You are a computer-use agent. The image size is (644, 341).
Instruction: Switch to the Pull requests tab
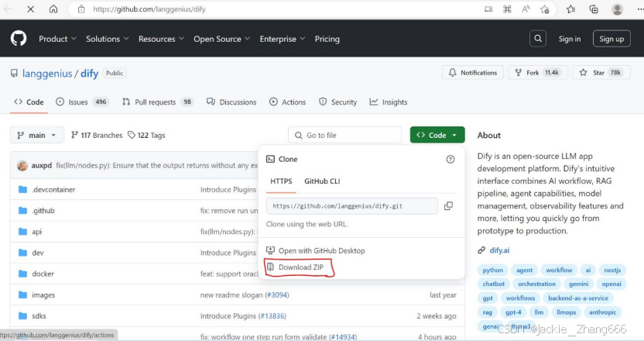click(158, 102)
